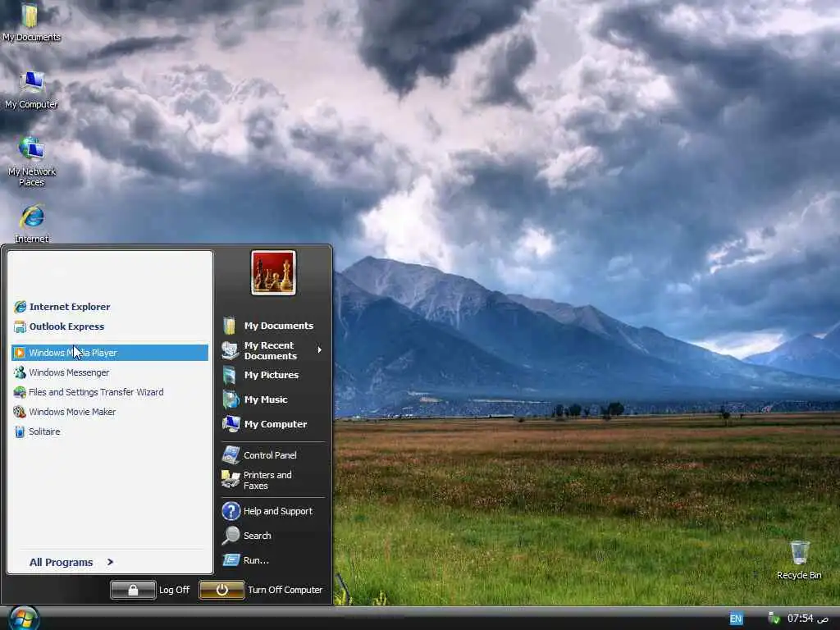
Task: Click the My Music icon
Action: (231, 399)
